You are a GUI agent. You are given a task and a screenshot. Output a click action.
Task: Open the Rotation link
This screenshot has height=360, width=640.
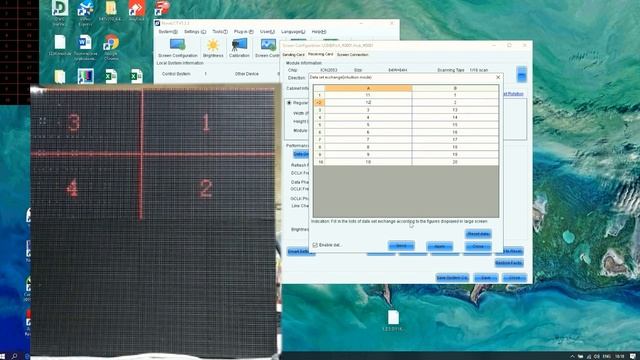(x=513, y=94)
